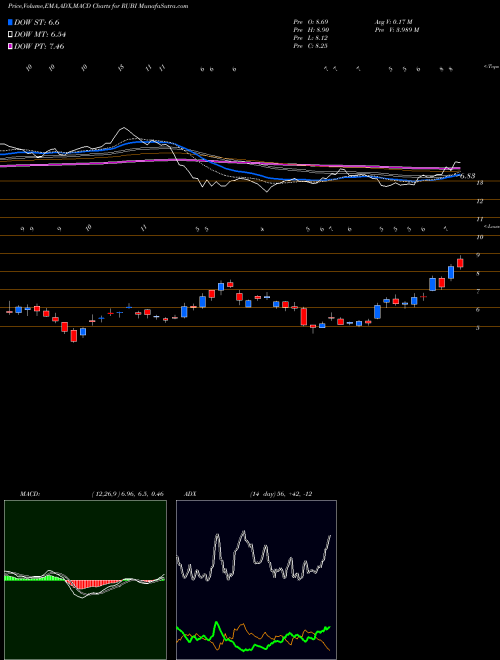Click the 'MACD:' panel label
The image size is (500, 660).
[30, 494]
